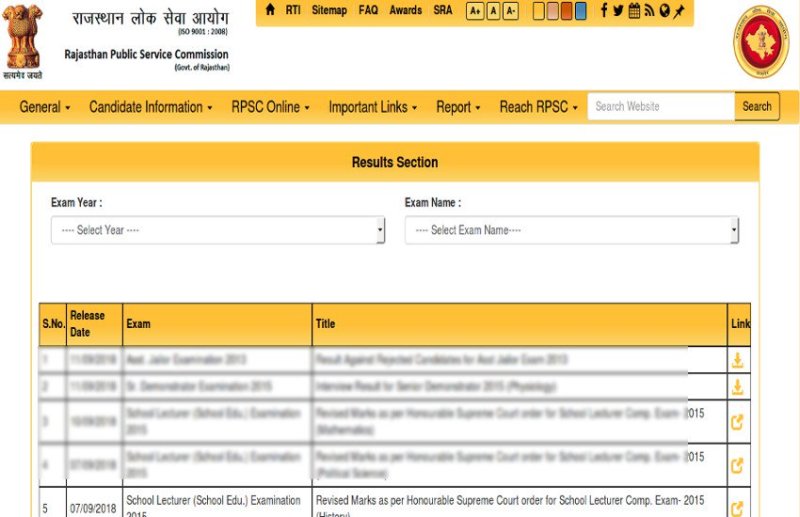Open the RSS feed icon
Screen dimensions: 800x517
click(649, 10)
